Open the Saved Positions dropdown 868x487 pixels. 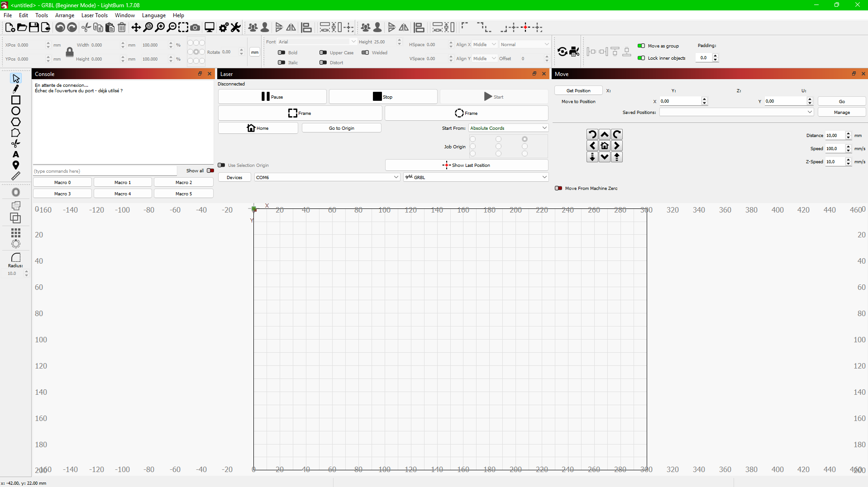pyautogui.click(x=736, y=113)
